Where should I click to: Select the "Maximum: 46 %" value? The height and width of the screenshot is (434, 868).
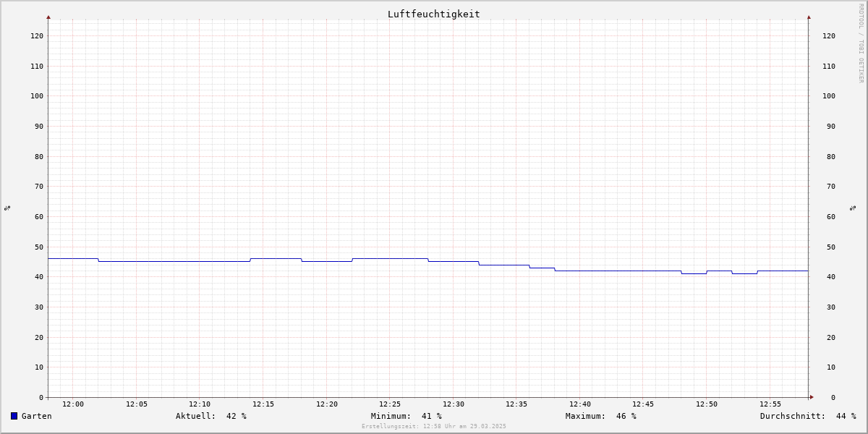tap(601, 416)
